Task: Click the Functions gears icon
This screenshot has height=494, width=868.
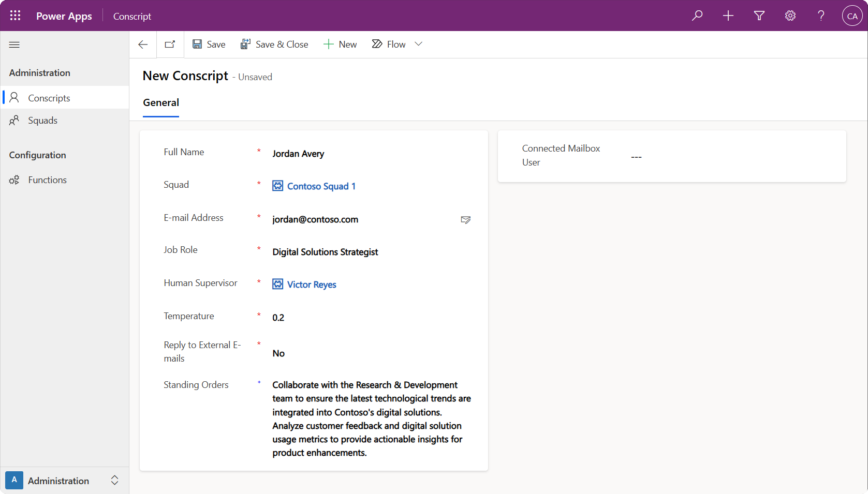Action: pos(14,180)
